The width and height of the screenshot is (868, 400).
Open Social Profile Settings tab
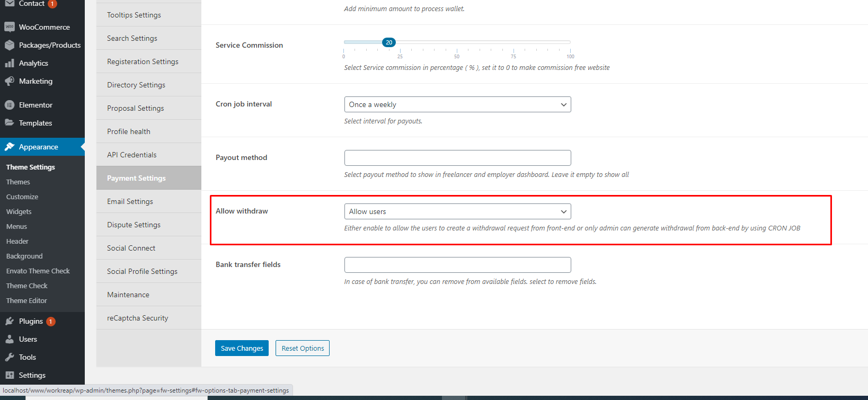click(149, 271)
